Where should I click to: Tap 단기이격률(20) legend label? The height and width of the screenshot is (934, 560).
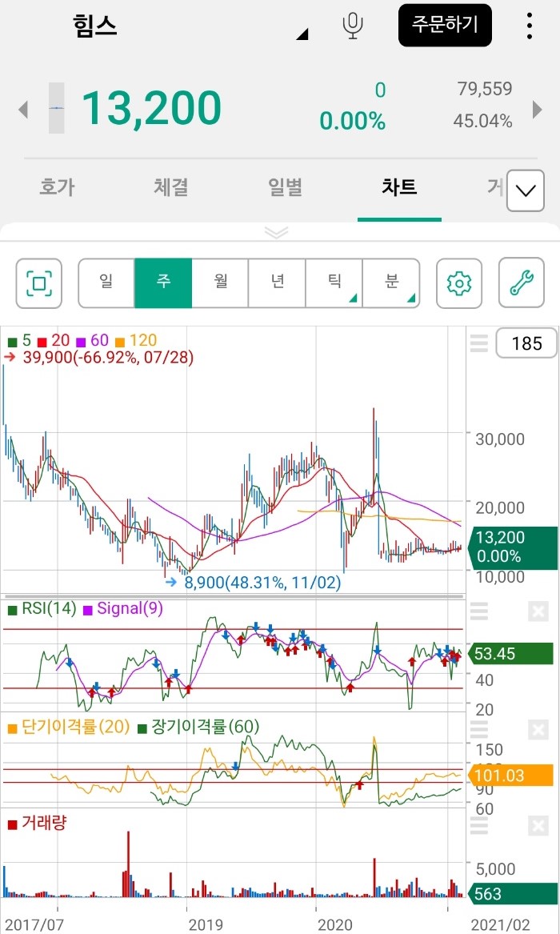pyautogui.click(x=69, y=728)
